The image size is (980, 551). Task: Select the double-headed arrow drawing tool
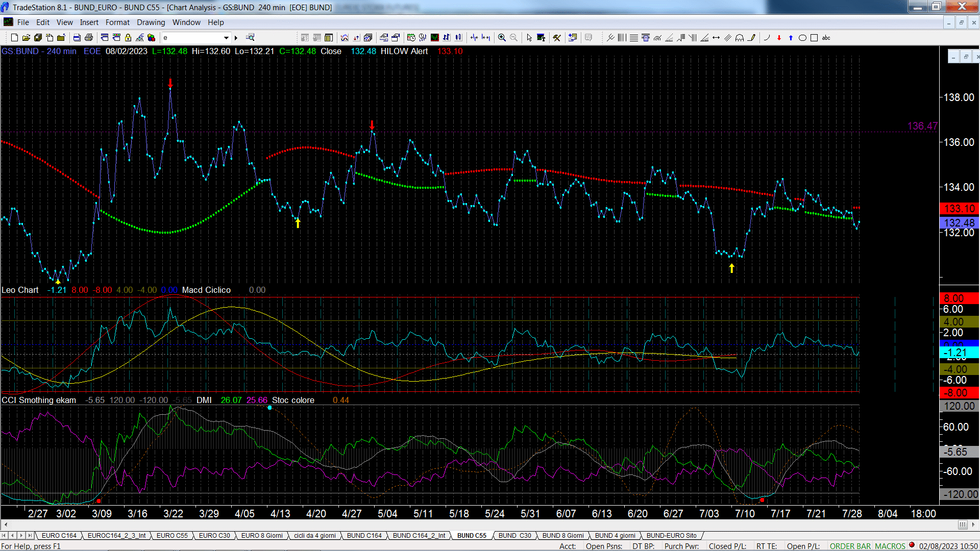pyautogui.click(x=716, y=38)
